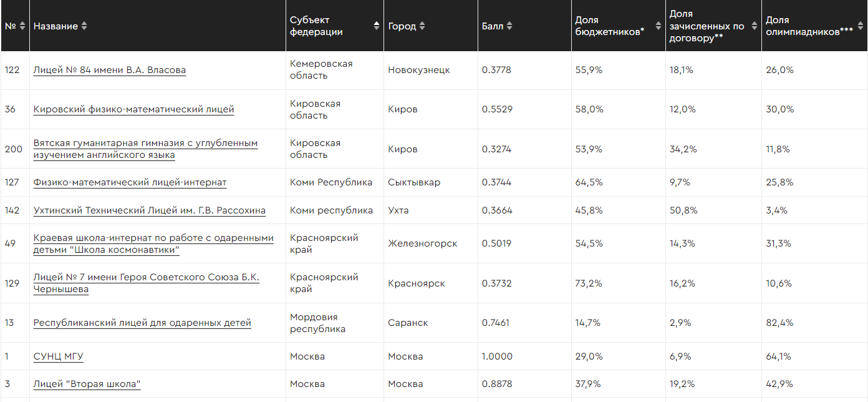Image resolution: width=868 pixels, height=402 pixels.
Task: Click the Название column header text
Action: coord(55,26)
